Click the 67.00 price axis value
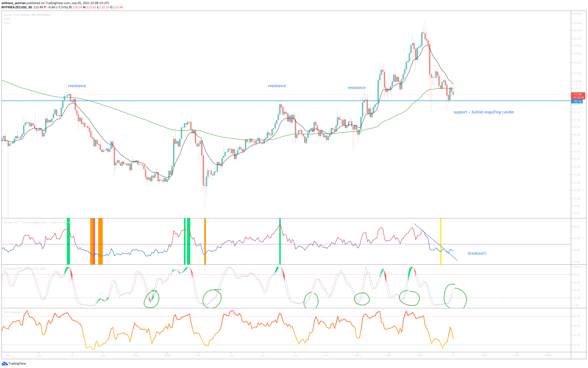 pyautogui.click(x=576, y=127)
